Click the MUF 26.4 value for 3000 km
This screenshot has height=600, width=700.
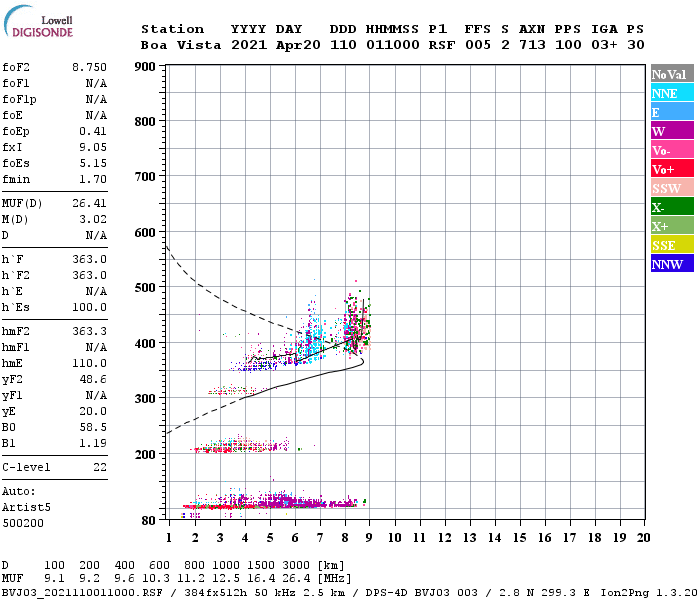pos(296,579)
